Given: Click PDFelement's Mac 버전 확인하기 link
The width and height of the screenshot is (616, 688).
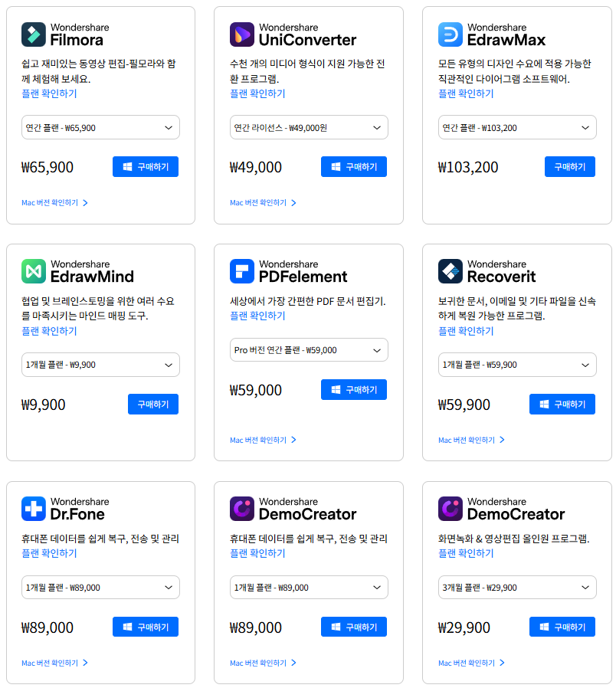Looking at the screenshot, I should tap(264, 440).
